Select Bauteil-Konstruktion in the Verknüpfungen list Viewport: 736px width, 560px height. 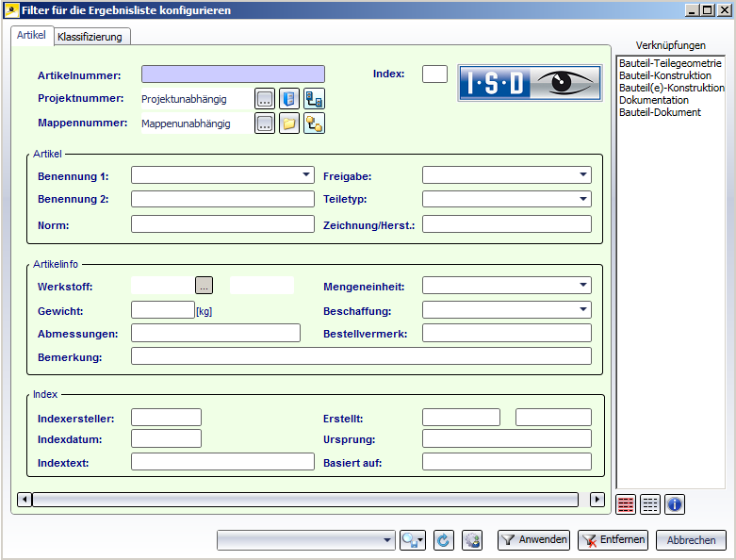click(x=665, y=75)
